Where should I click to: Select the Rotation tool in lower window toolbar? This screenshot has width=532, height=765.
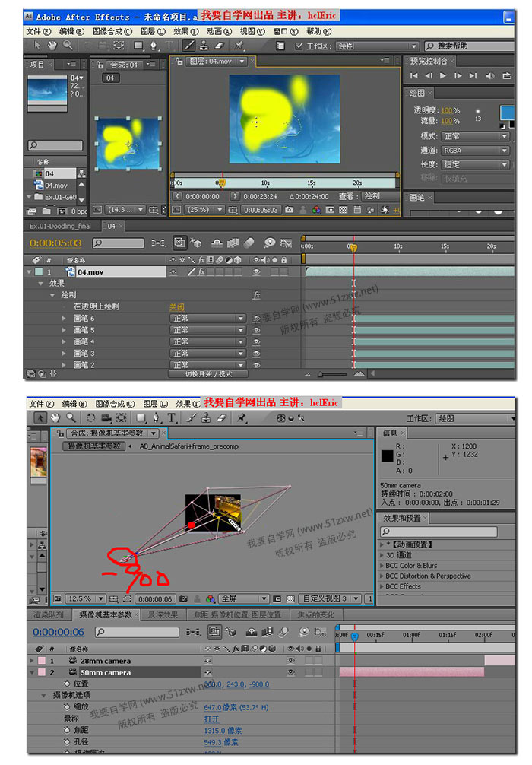tap(90, 417)
